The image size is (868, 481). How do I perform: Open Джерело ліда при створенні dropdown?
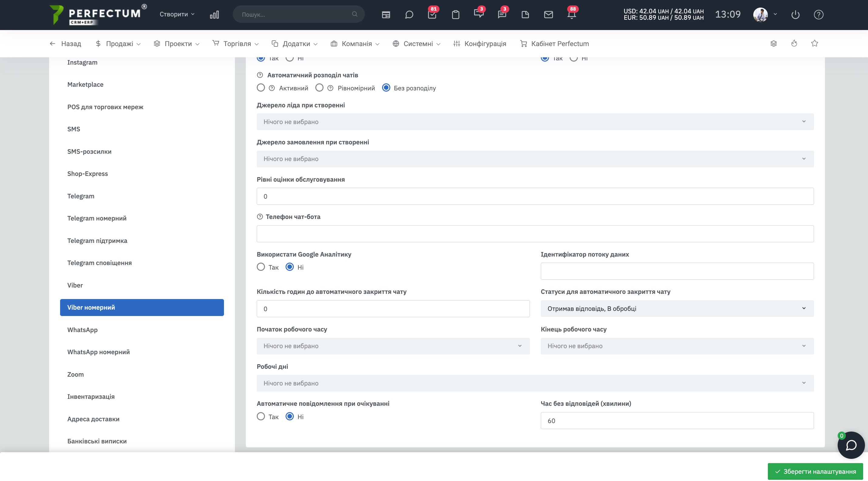(x=535, y=122)
